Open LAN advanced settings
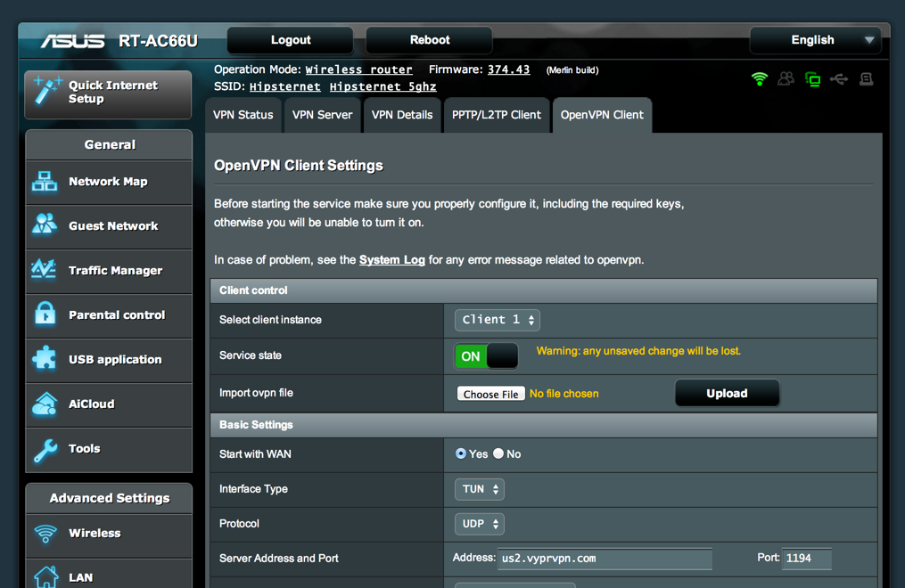 [109, 574]
